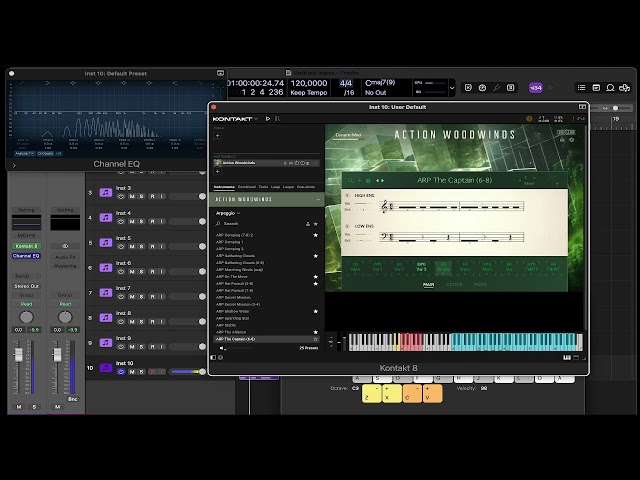Image resolution: width=640 pixels, height=480 pixels.
Task: Toggle input monitoring on Inst 6
Action: 162,272
